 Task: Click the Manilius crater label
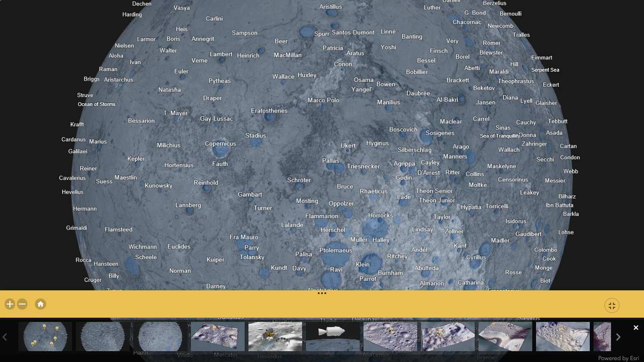(x=388, y=102)
